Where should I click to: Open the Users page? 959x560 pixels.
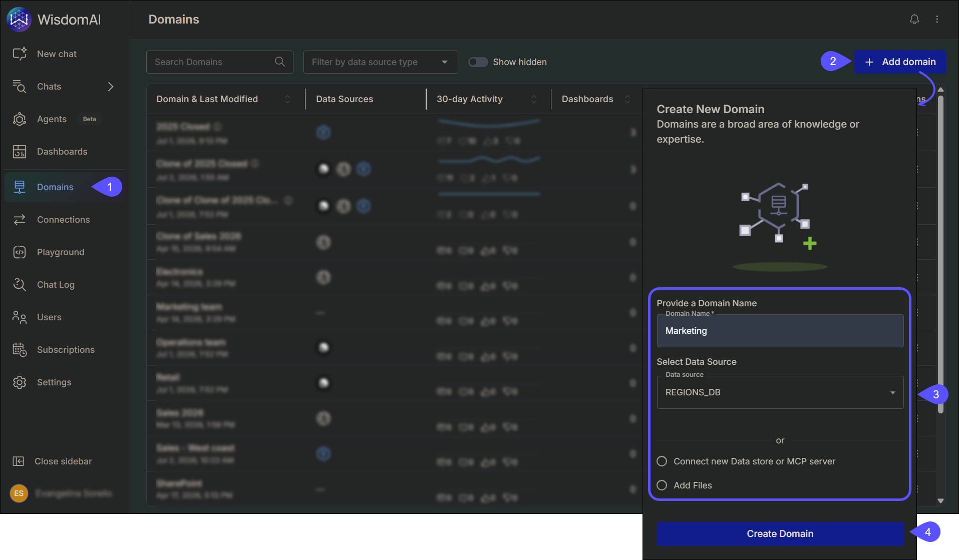point(49,317)
